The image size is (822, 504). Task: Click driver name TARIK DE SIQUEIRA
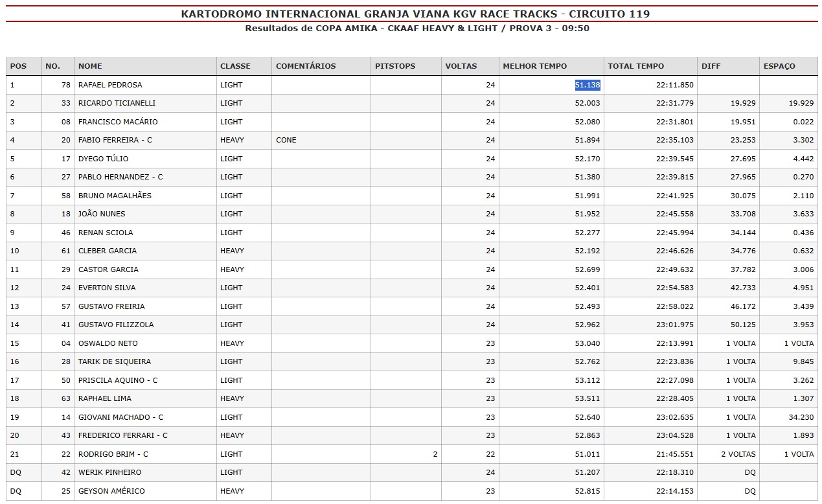click(115, 361)
